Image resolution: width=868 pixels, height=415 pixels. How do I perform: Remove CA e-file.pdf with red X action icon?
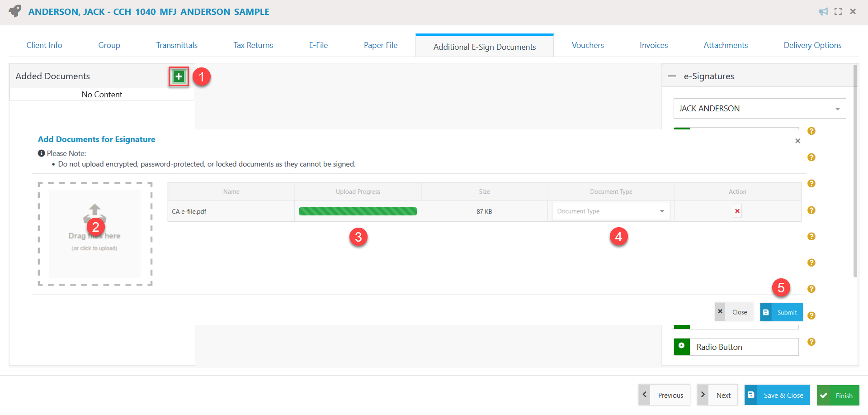click(x=737, y=211)
